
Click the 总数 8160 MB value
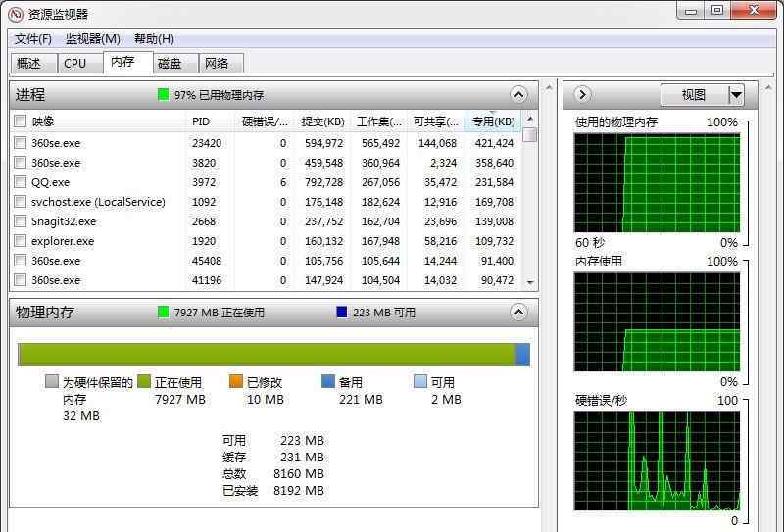[x=299, y=473]
